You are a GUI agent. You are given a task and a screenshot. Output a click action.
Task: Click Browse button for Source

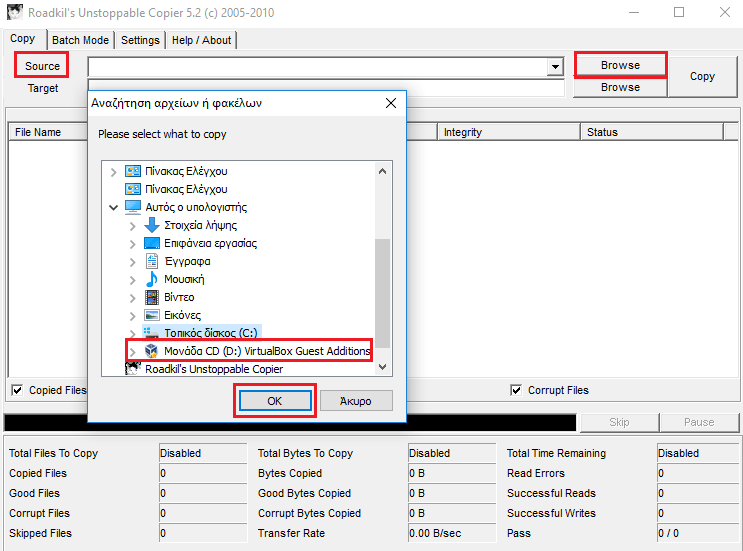coord(620,65)
